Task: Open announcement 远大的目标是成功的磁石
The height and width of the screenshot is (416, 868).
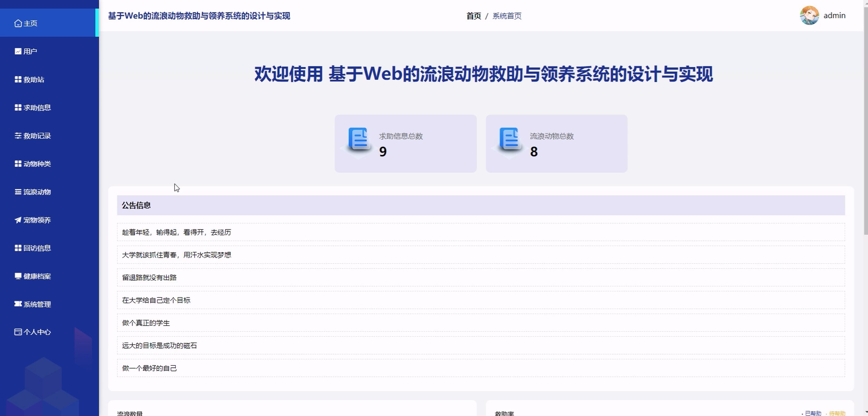Action: point(159,345)
